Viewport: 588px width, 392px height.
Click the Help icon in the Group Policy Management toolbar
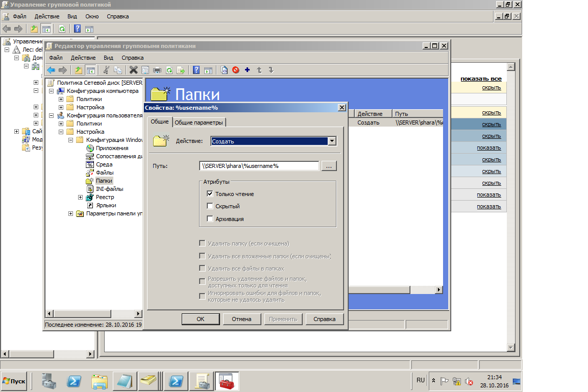tap(77, 29)
